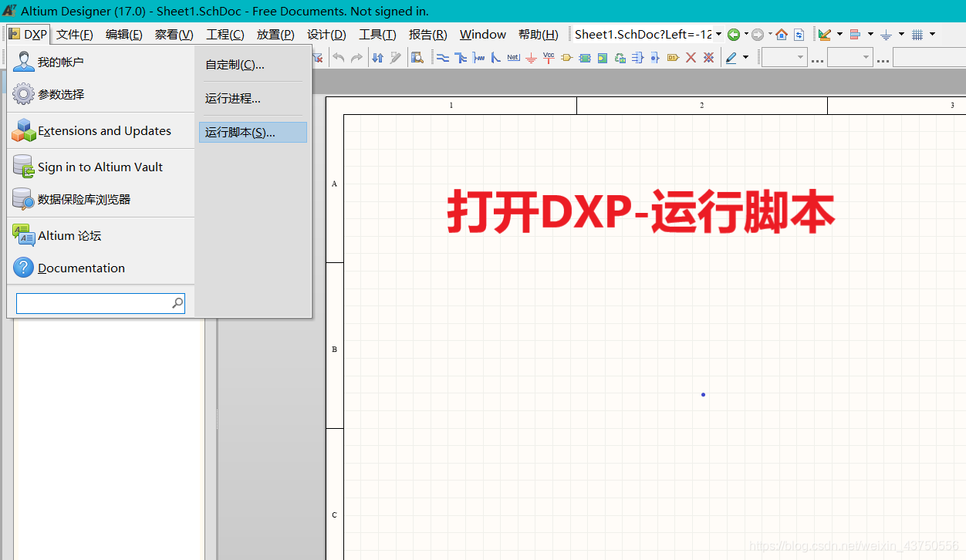The height and width of the screenshot is (560, 966).
Task: Choose Sign in to Altium Vault
Action: coord(101,167)
